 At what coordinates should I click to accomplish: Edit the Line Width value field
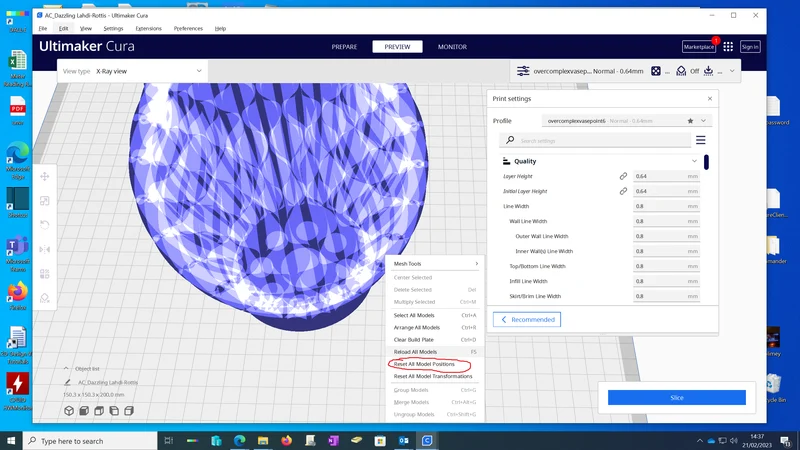pos(666,206)
